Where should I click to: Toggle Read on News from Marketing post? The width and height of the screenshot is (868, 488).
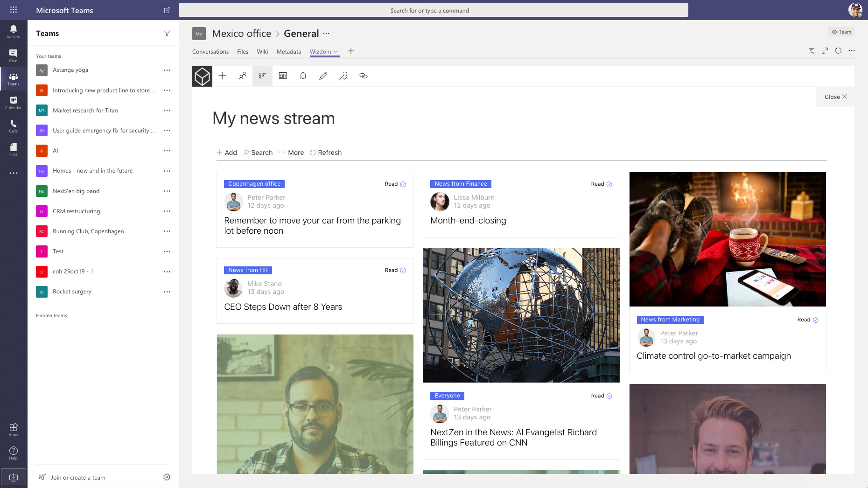tap(808, 320)
